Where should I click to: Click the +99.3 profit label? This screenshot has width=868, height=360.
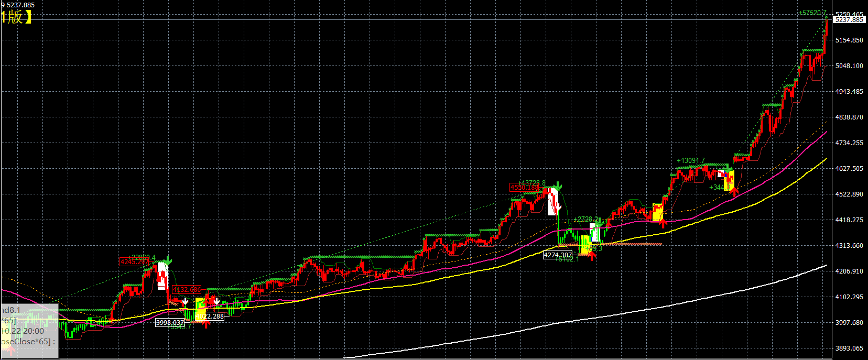click(x=594, y=248)
